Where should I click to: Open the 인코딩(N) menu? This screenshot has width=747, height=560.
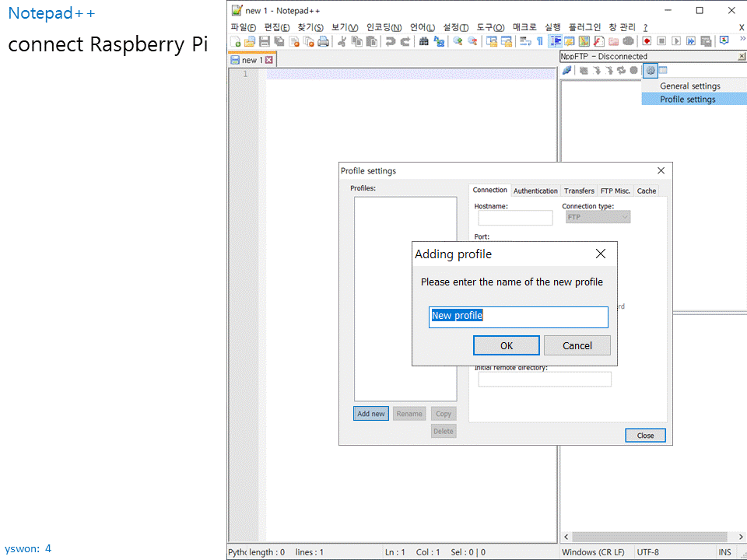[384, 28]
